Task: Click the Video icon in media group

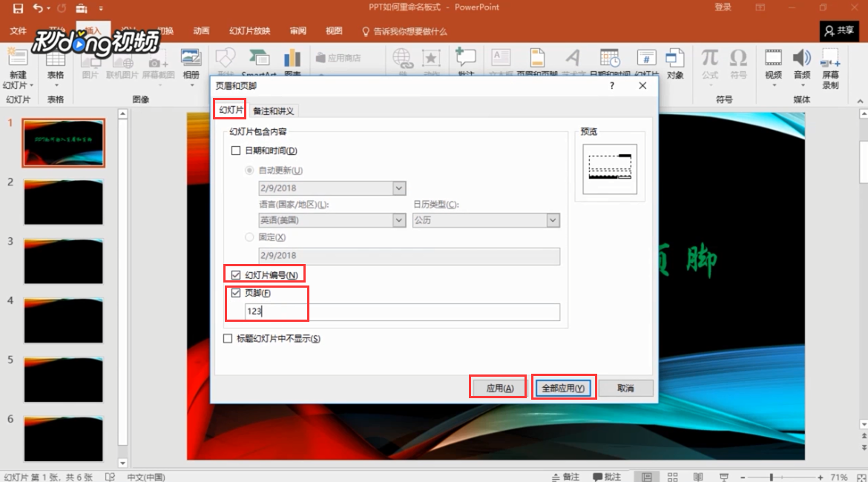Action: 773,58
